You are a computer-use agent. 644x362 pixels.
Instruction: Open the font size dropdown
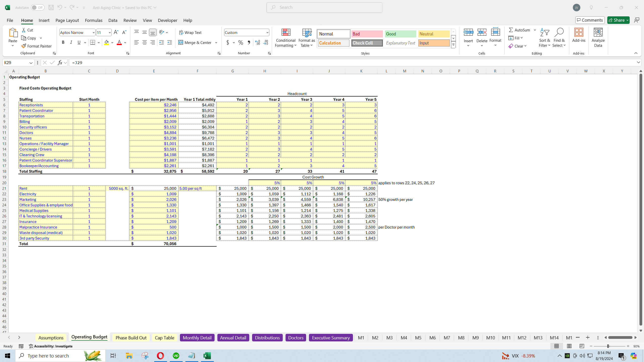109,32
